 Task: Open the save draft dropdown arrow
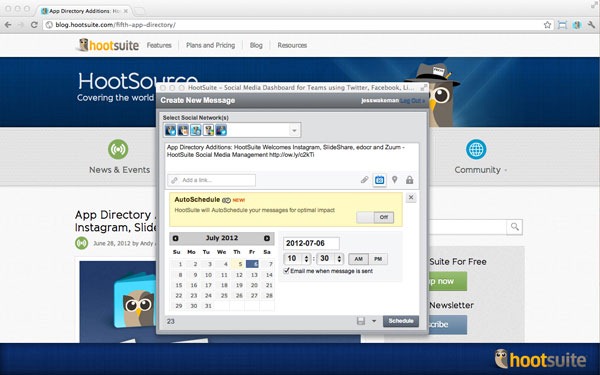click(x=374, y=321)
